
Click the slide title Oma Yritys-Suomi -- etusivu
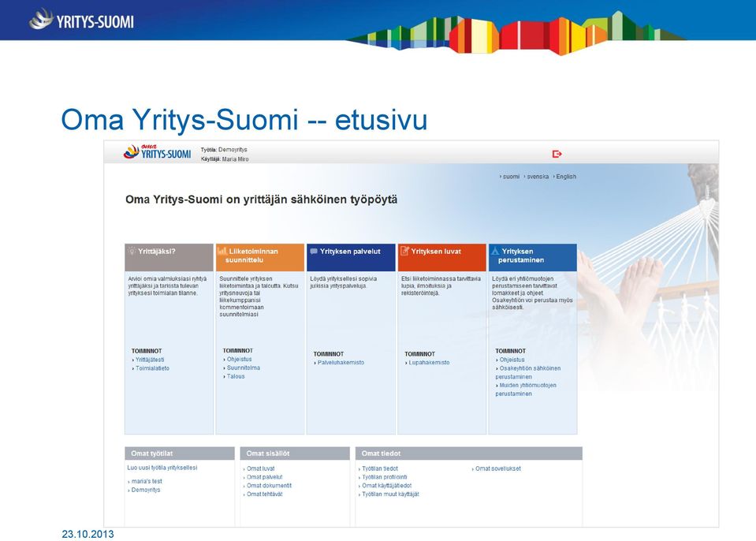244,120
